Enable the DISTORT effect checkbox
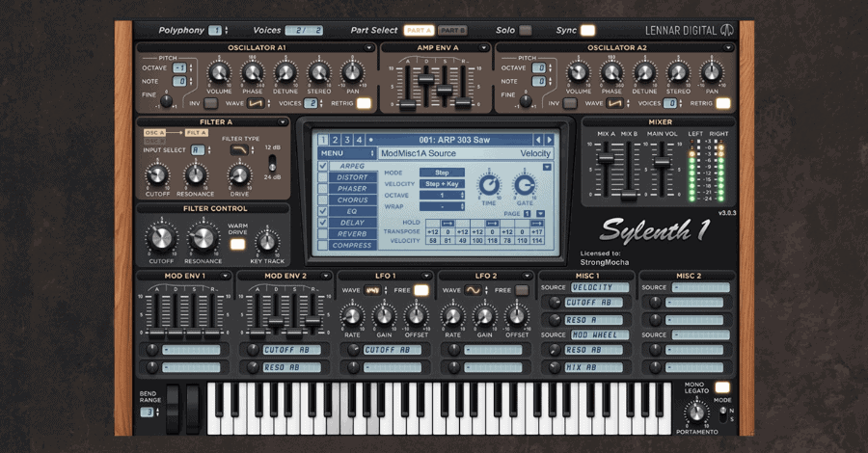868x453 pixels. 324,178
